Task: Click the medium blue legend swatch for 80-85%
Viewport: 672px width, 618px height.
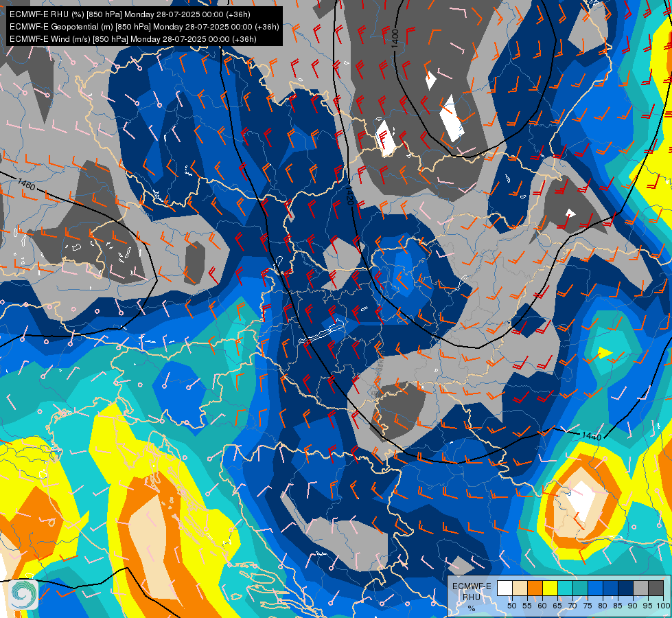Action: pyautogui.click(x=610, y=588)
